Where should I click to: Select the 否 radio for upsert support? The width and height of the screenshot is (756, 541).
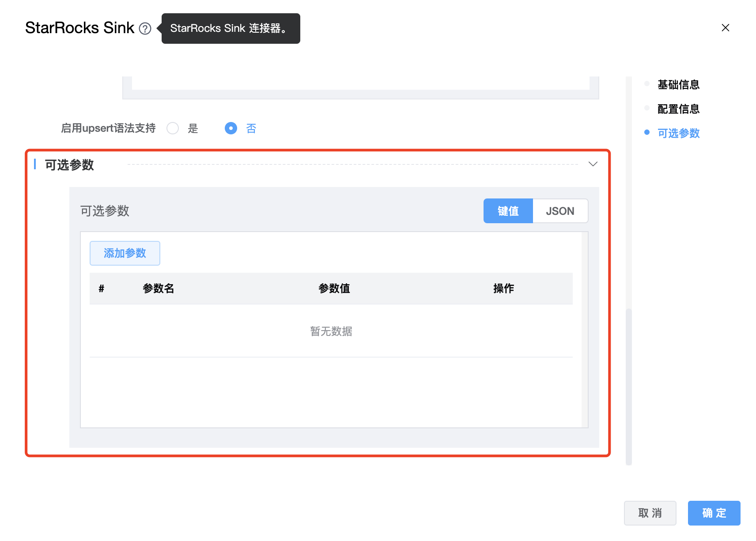pos(231,128)
